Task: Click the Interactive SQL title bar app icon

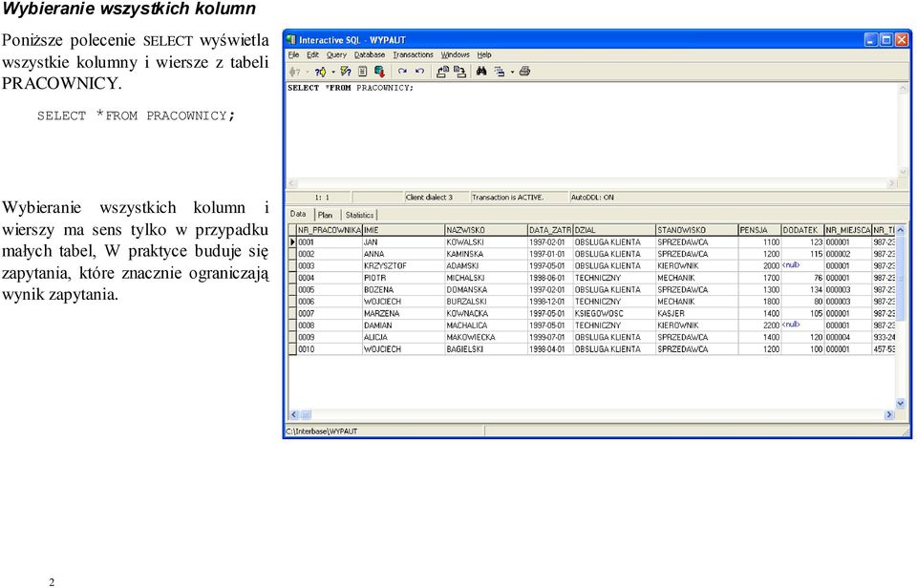Action: point(291,40)
